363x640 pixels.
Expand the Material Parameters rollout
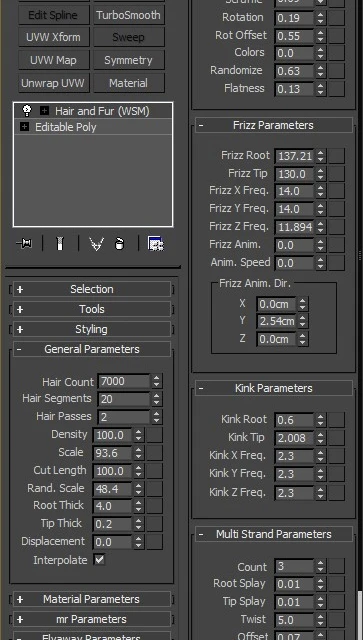pyautogui.click(x=92, y=599)
